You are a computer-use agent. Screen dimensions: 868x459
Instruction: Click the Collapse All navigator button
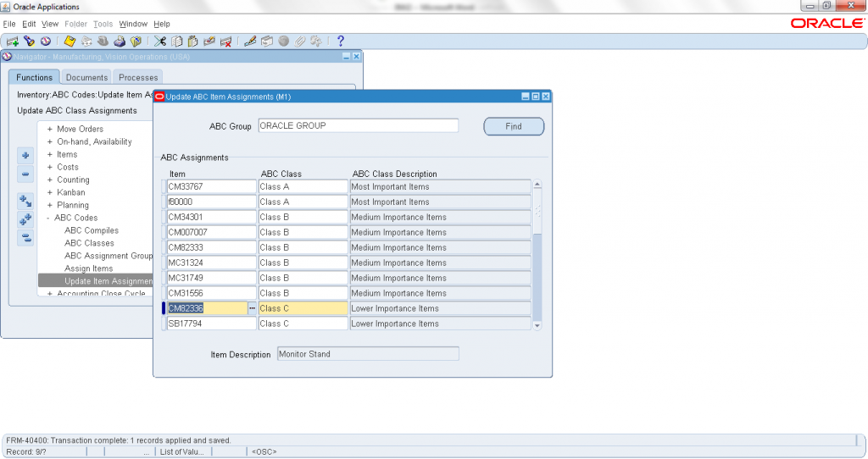click(25, 238)
